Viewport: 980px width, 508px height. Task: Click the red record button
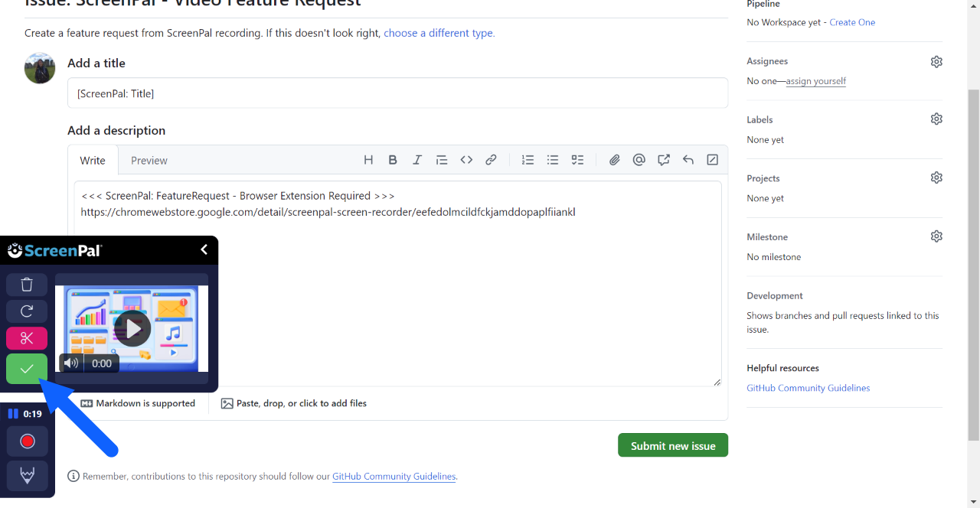click(x=28, y=441)
